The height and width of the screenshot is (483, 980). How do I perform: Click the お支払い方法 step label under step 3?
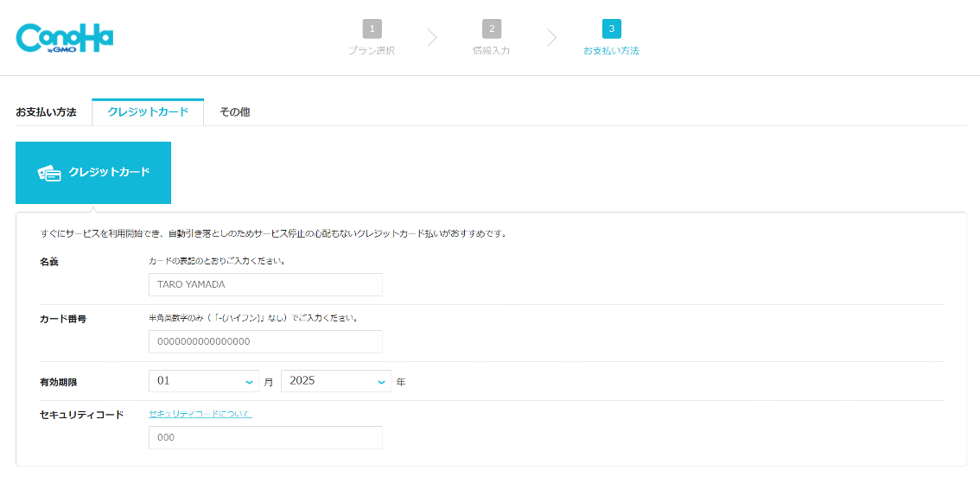611,51
